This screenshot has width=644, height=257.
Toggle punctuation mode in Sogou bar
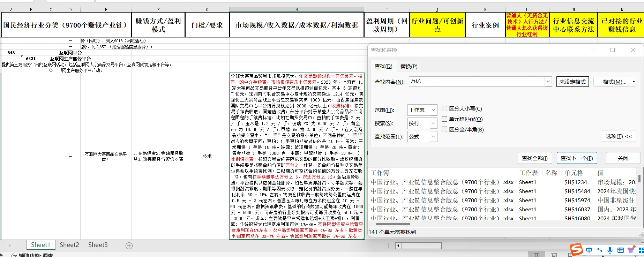600,250
